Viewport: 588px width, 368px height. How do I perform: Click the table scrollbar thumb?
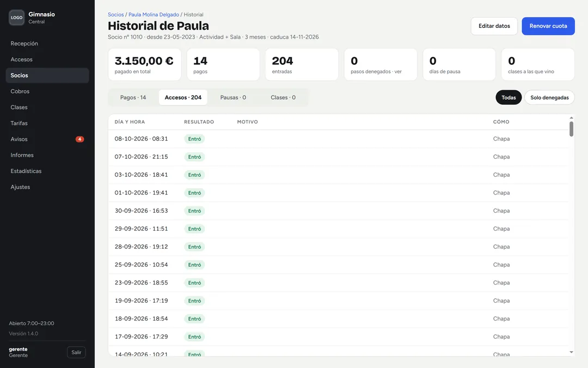[571, 129]
